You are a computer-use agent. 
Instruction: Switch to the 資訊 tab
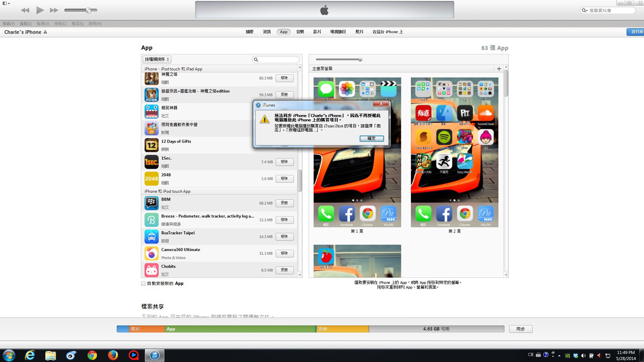(x=267, y=32)
